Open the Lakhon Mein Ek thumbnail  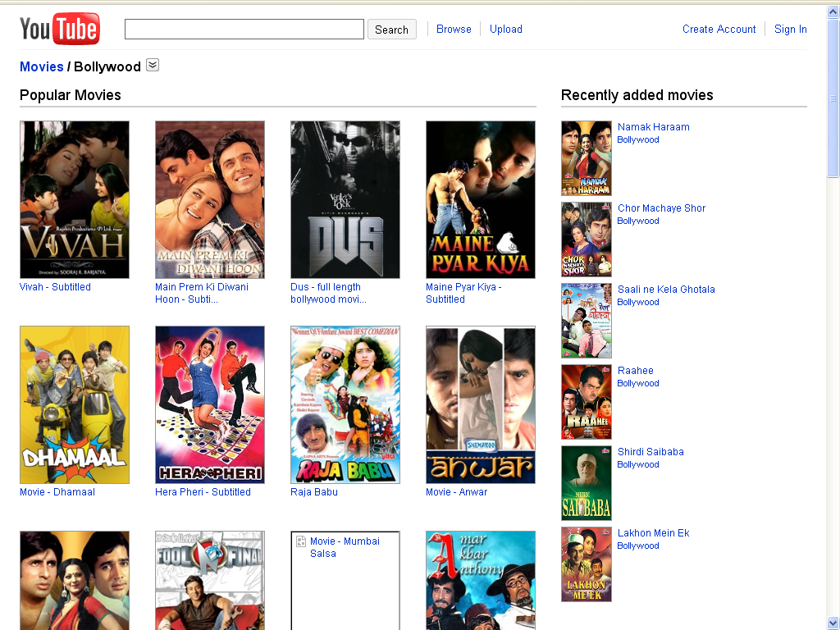pos(586,564)
